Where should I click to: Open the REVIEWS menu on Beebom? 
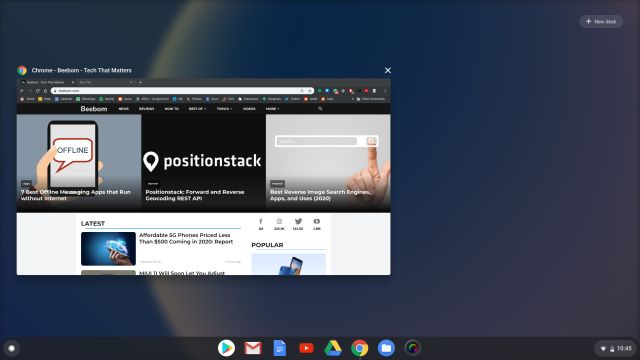pos(147,109)
